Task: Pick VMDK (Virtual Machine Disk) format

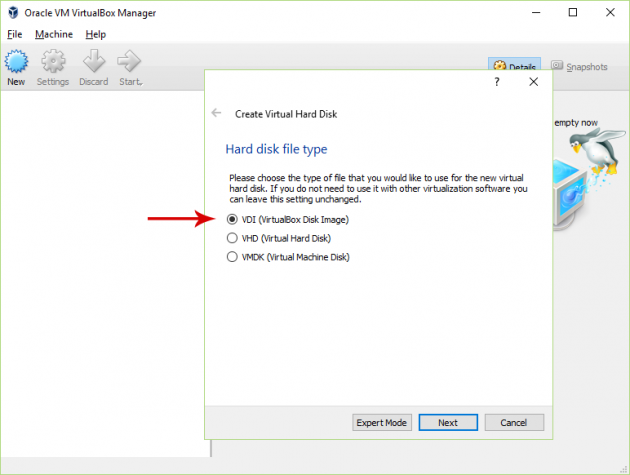Action: click(232, 257)
